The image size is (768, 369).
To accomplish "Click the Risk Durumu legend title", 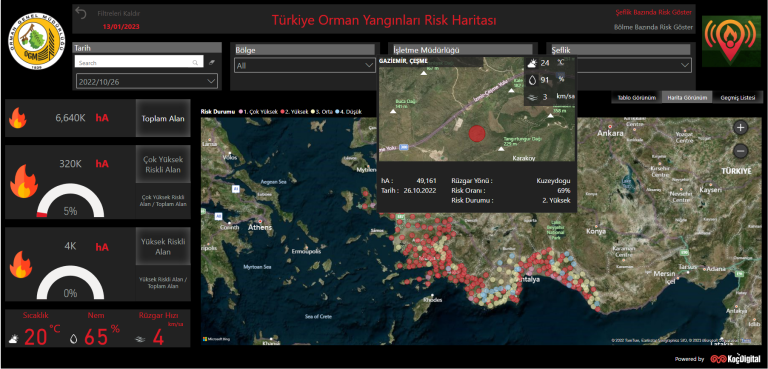I will coord(217,111).
